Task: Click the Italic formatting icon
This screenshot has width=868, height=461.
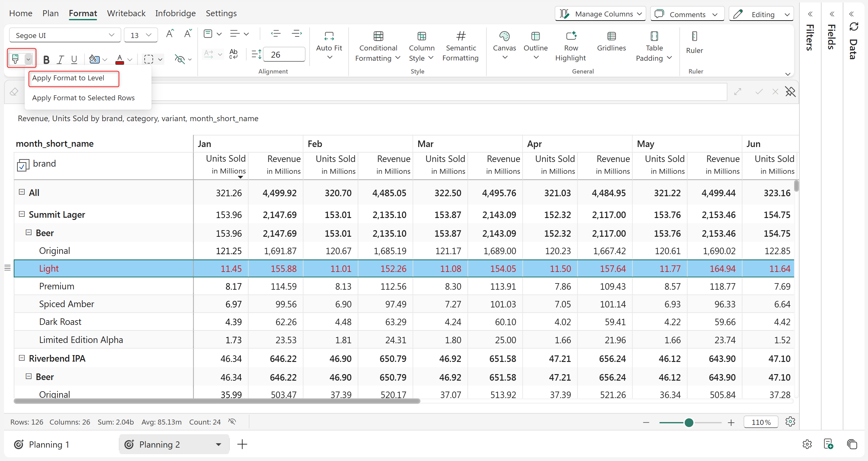Action: pos(60,59)
